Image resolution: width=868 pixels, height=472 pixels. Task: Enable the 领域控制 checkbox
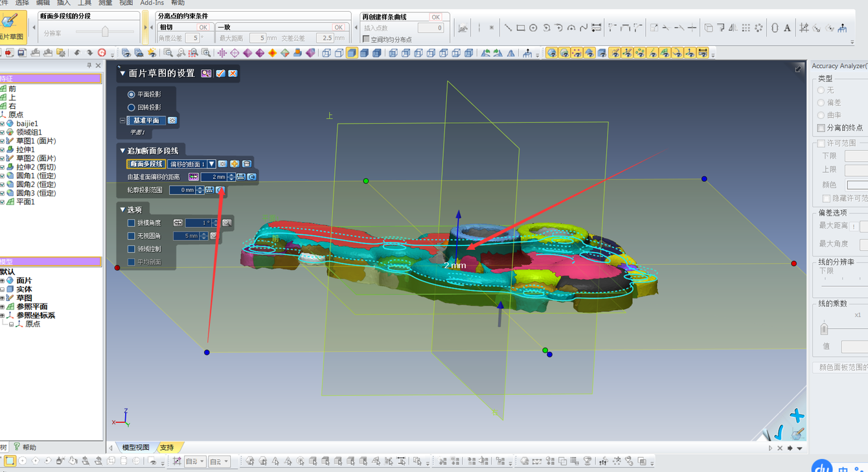coord(131,249)
